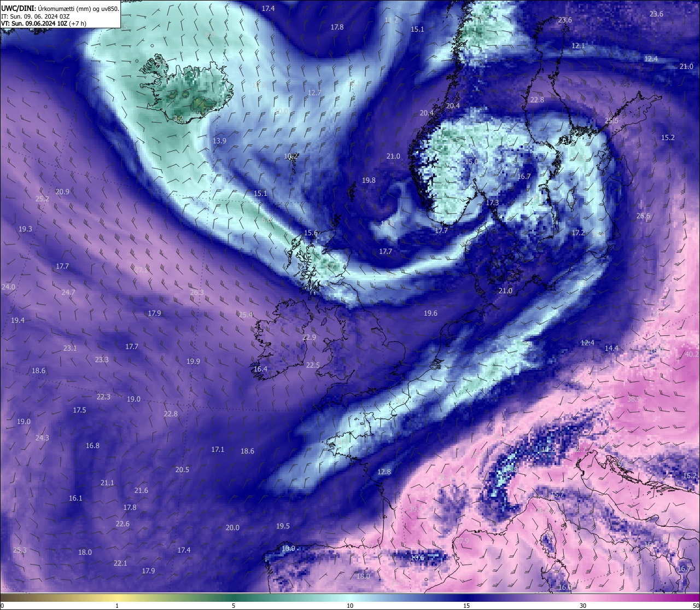Click the 24.0 value at left edge
Viewport: 700px width, 610px height.
pyautogui.click(x=8, y=287)
